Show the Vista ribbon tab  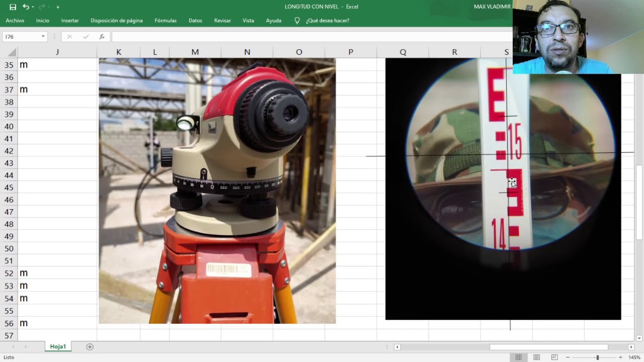click(x=248, y=21)
